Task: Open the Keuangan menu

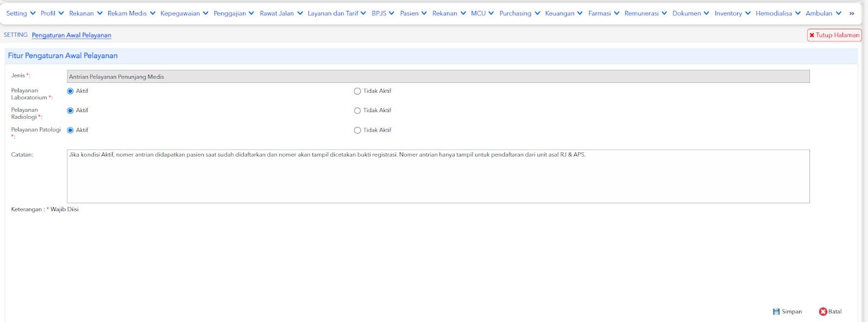Action: [564, 14]
